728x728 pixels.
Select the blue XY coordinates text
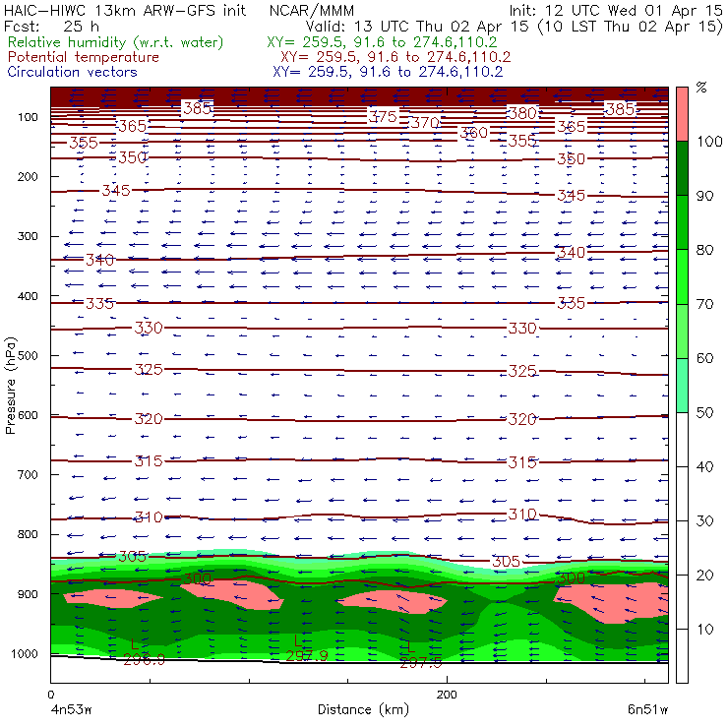388,72
